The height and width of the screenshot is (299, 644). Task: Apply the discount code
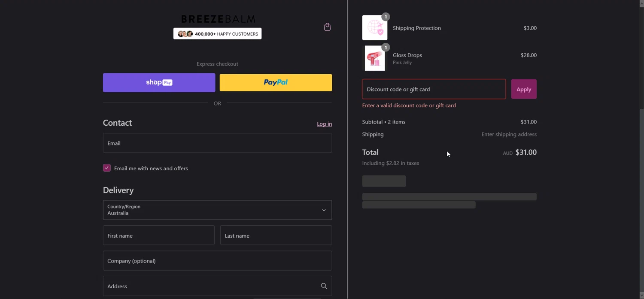click(x=523, y=89)
